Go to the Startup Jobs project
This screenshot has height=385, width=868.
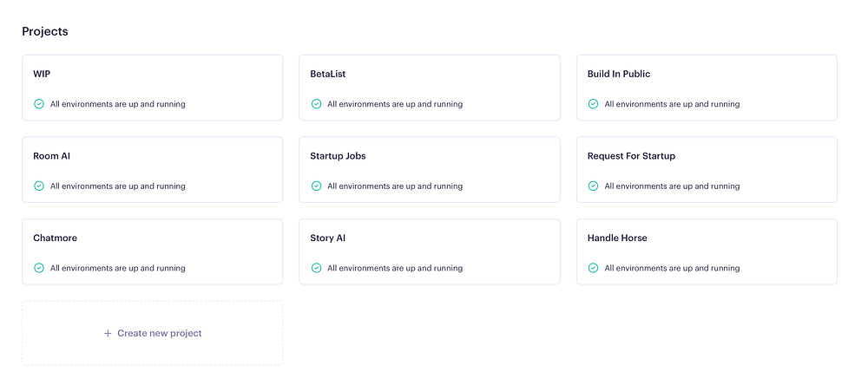[x=338, y=156]
